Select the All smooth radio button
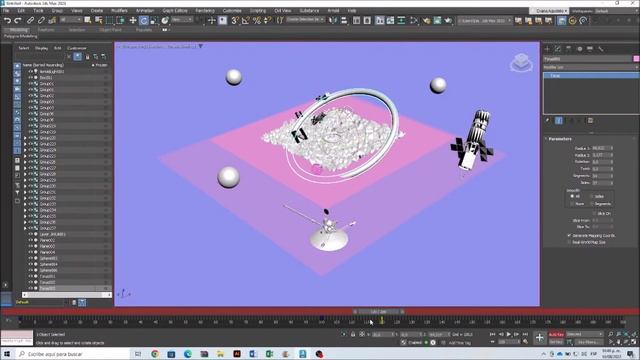Screen dimensions: 640x360 [572, 196]
